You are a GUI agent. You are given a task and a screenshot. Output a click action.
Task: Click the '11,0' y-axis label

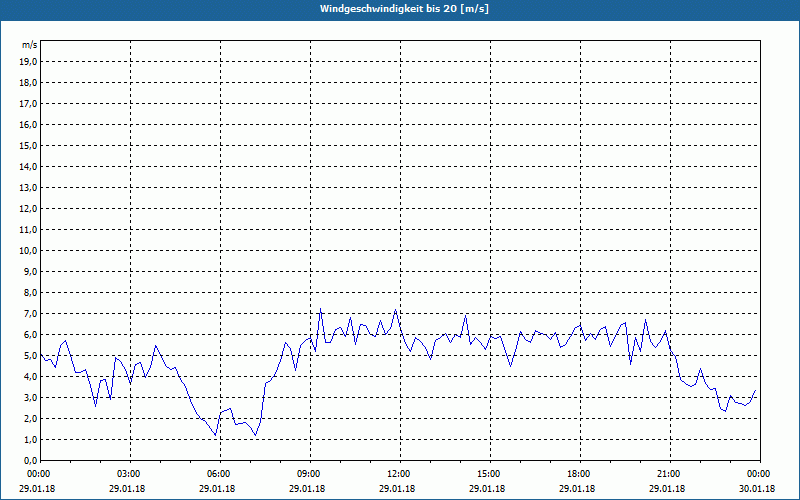coord(29,230)
